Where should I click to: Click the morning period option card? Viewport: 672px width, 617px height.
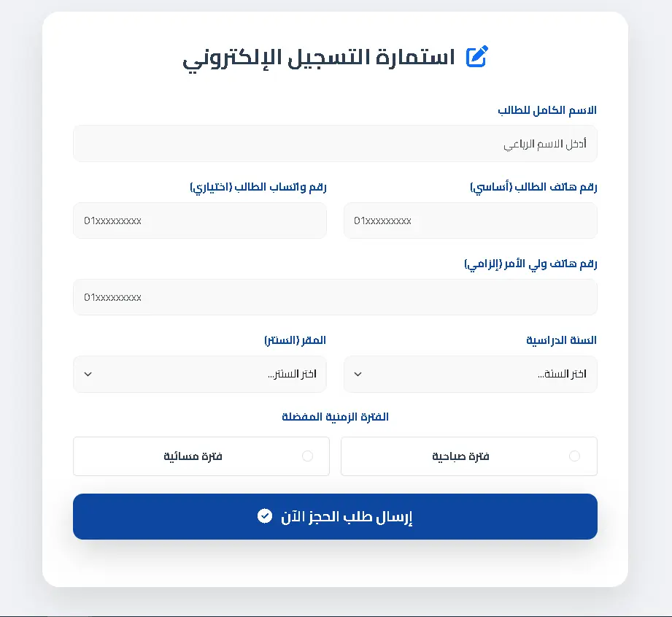pos(469,456)
